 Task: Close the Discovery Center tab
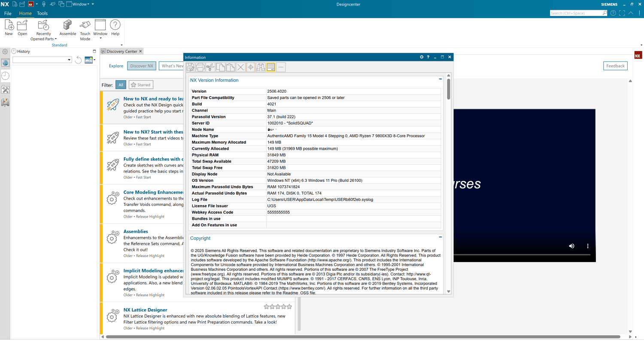(140, 51)
